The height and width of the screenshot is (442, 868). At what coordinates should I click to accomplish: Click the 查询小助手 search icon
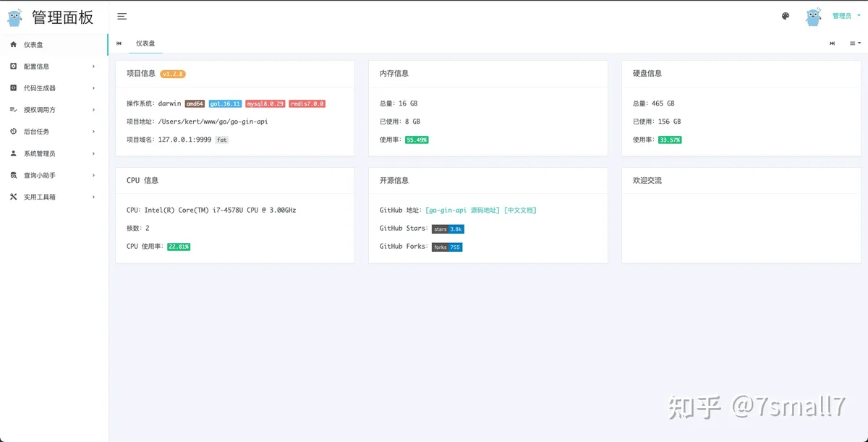[13, 174]
